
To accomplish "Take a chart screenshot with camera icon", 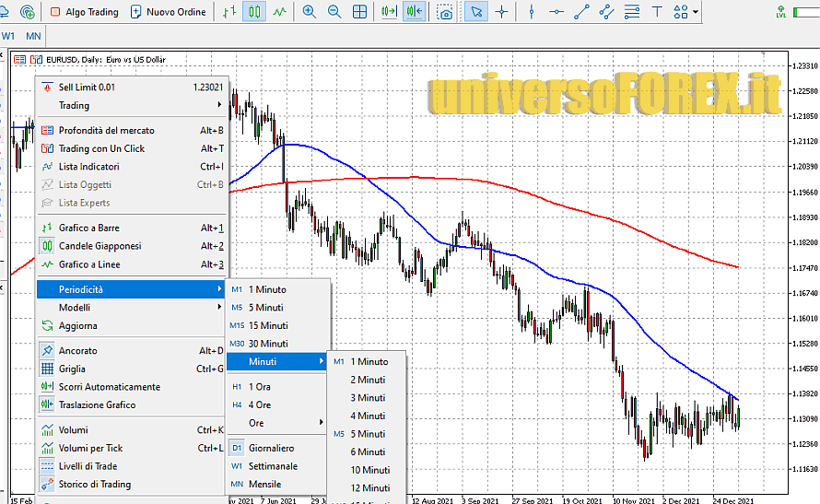I will pyautogui.click(x=445, y=12).
